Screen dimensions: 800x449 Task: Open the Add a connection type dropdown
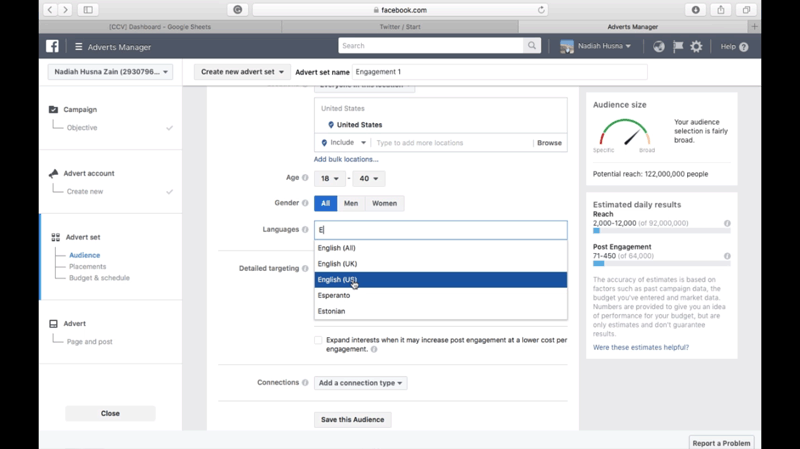click(360, 383)
